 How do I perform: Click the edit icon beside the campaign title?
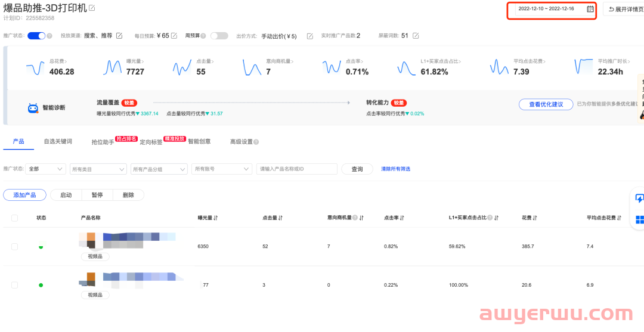tap(92, 8)
